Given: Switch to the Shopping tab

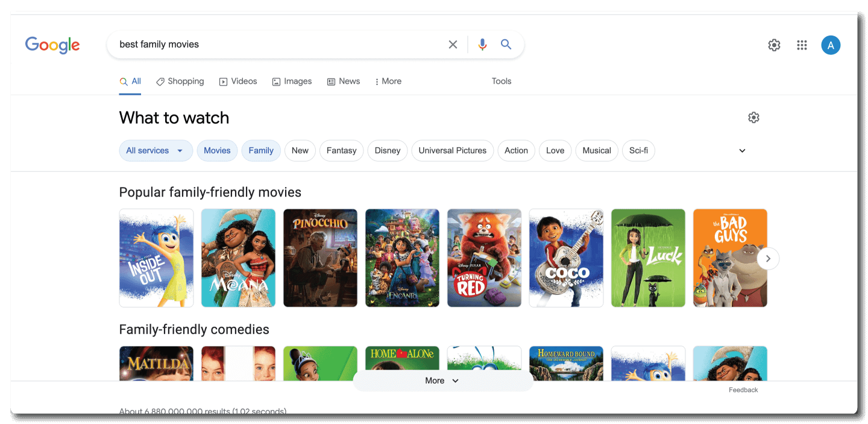Looking at the screenshot, I should pyautogui.click(x=180, y=81).
